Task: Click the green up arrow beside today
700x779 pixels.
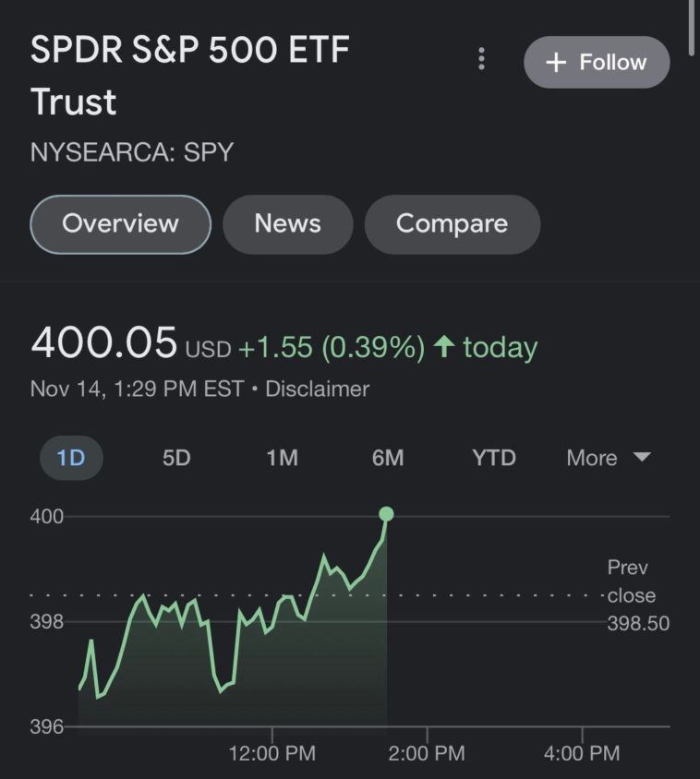Action: point(444,347)
